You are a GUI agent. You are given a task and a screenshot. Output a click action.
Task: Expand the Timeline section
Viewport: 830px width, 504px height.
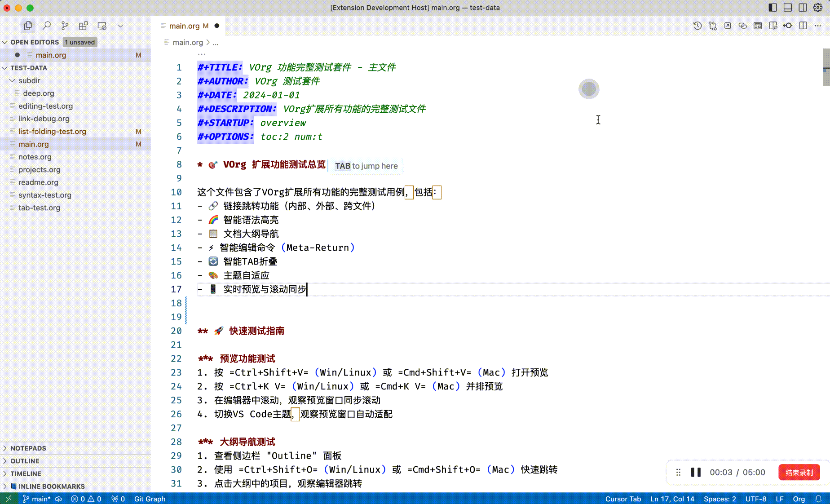5,473
